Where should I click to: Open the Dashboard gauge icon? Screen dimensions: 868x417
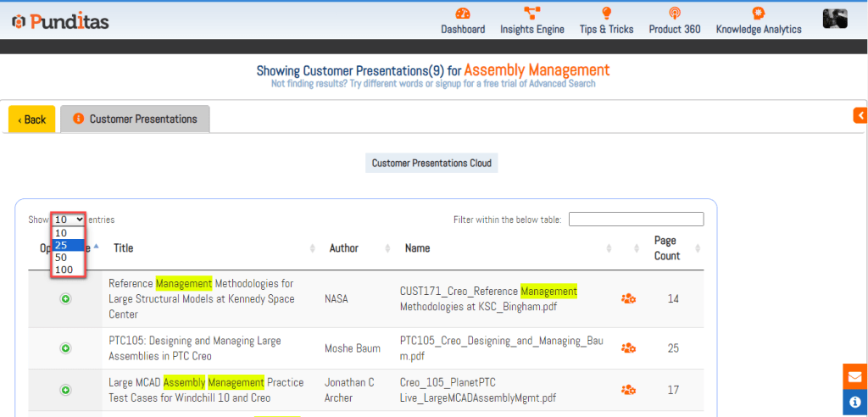[x=462, y=14]
